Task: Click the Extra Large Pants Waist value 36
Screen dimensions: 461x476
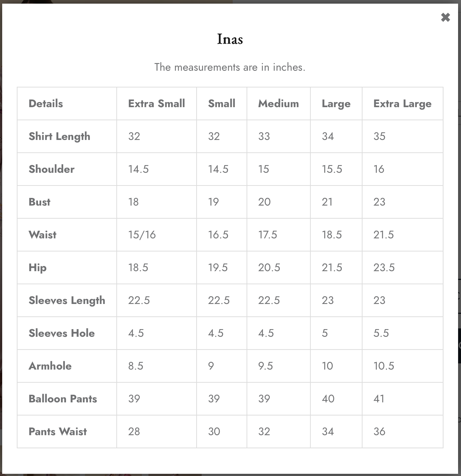Action: [x=379, y=432]
